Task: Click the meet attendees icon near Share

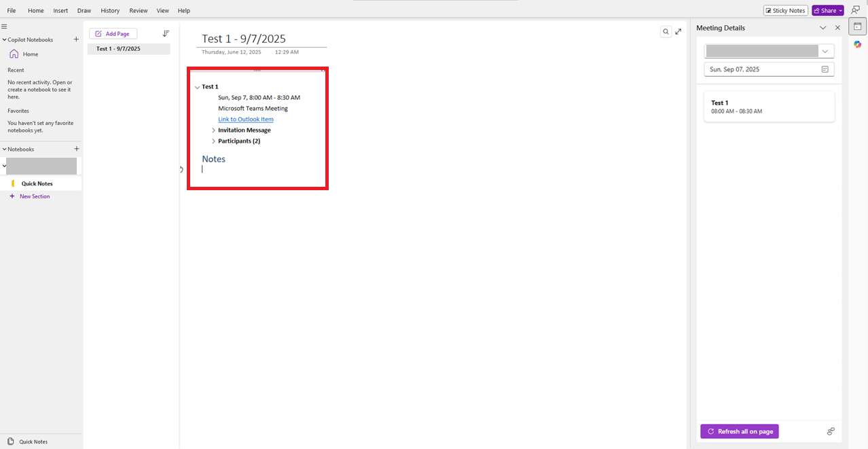Action: [x=855, y=10]
